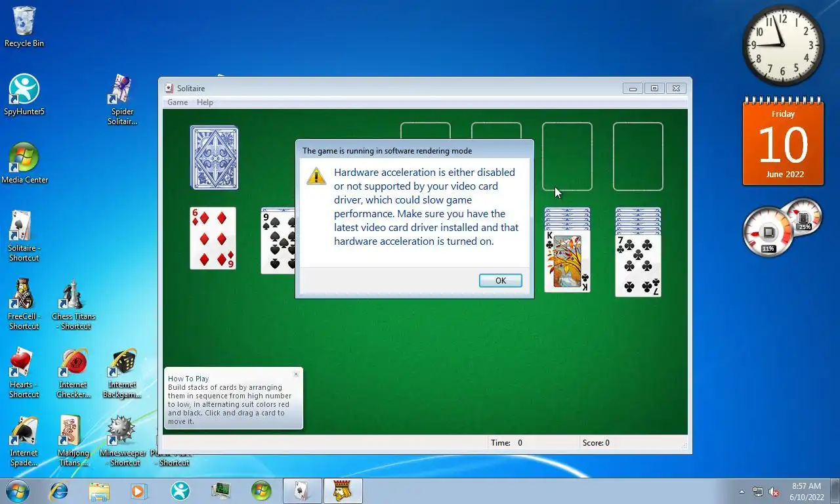Open Recycle Bin on the desktop

[x=24, y=27]
